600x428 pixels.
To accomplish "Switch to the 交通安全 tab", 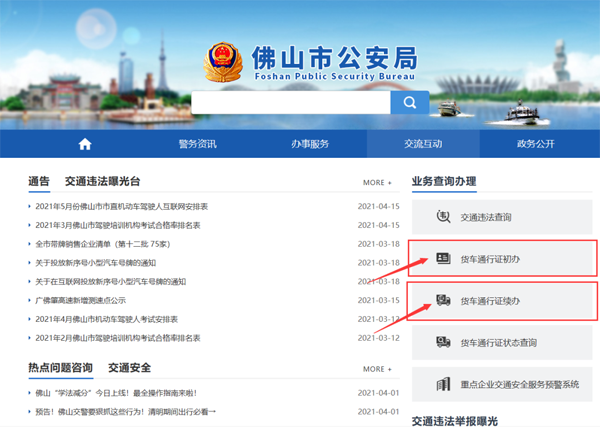I will (130, 368).
